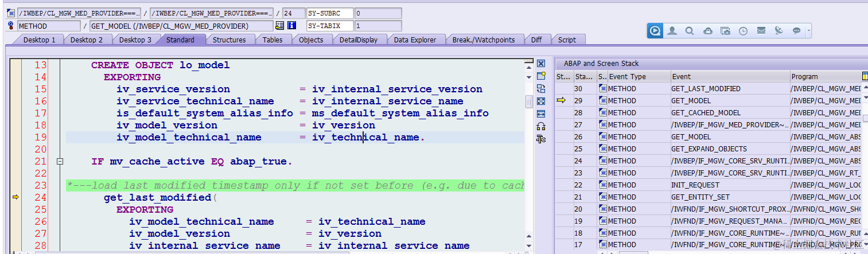Click the SY-TABIX variable name field

tap(329, 26)
